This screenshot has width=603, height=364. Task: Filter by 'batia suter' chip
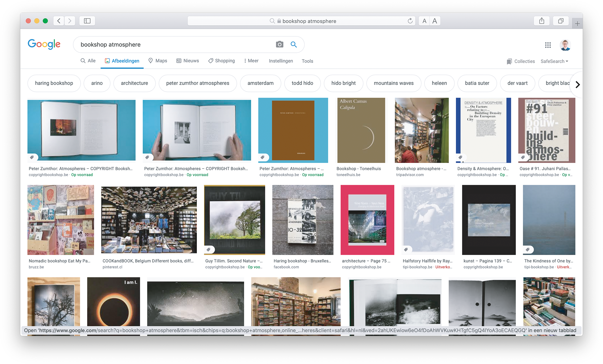coord(477,83)
